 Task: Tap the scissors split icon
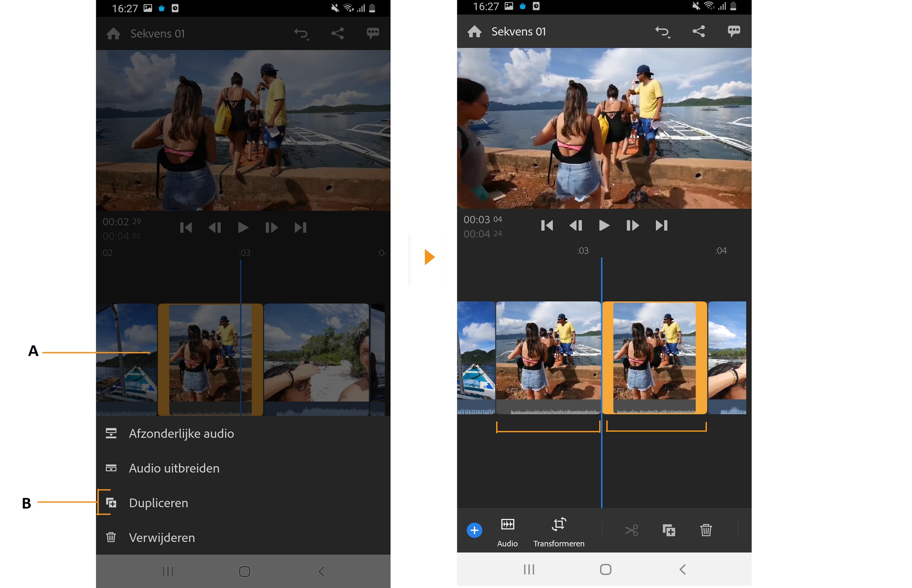click(x=631, y=530)
